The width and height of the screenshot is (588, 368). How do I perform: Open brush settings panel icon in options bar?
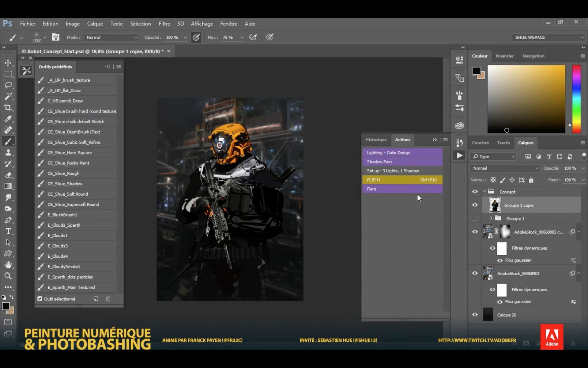(x=55, y=37)
